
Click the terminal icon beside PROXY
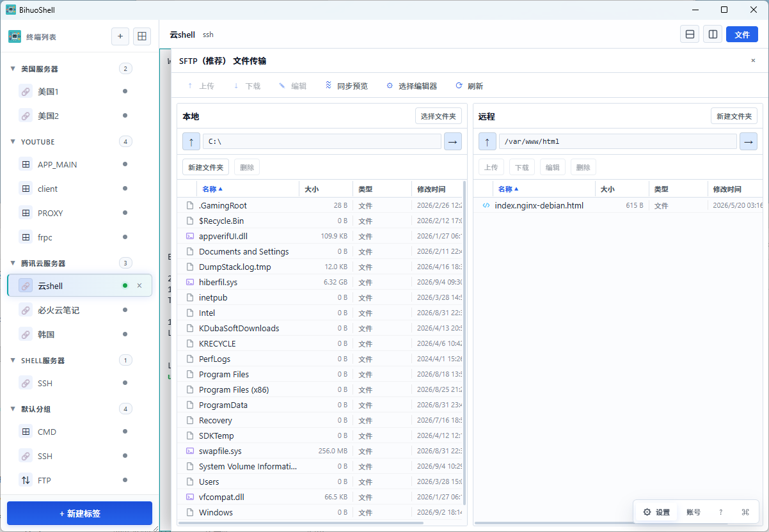click(26, 213)
